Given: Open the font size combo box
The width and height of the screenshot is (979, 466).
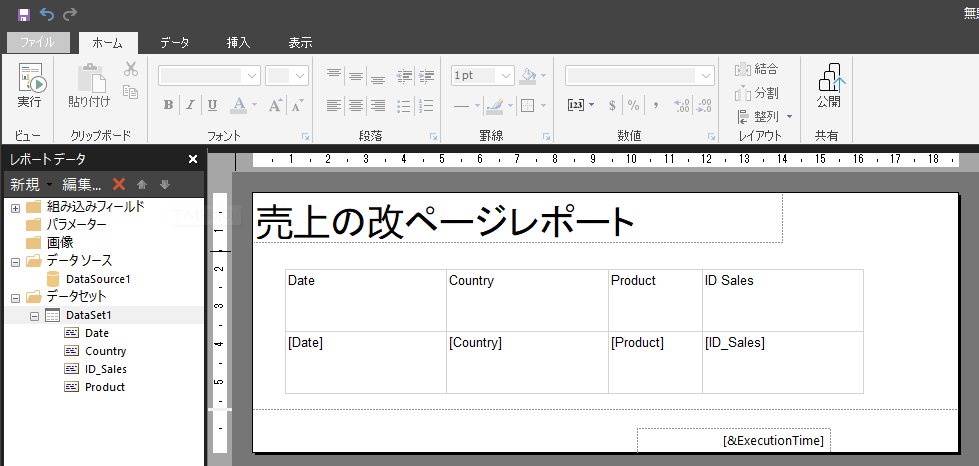Looking at the screenshot, I should [x=287, y=76].
